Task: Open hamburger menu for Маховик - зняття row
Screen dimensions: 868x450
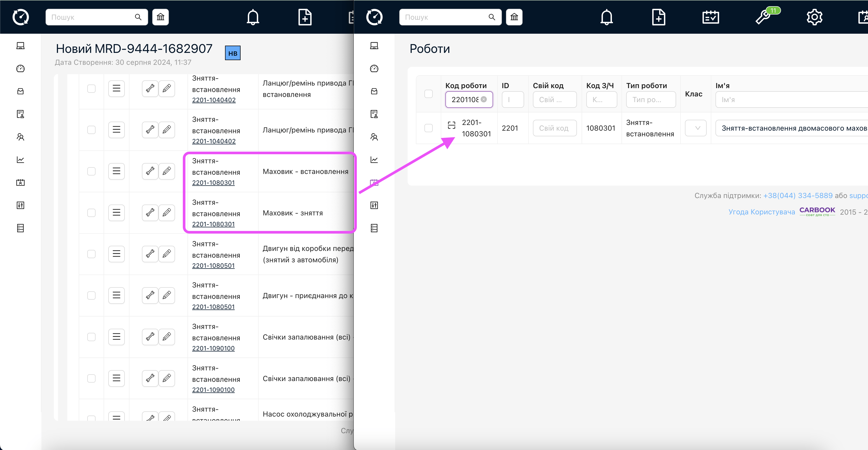Action: (x=116, y=213)
